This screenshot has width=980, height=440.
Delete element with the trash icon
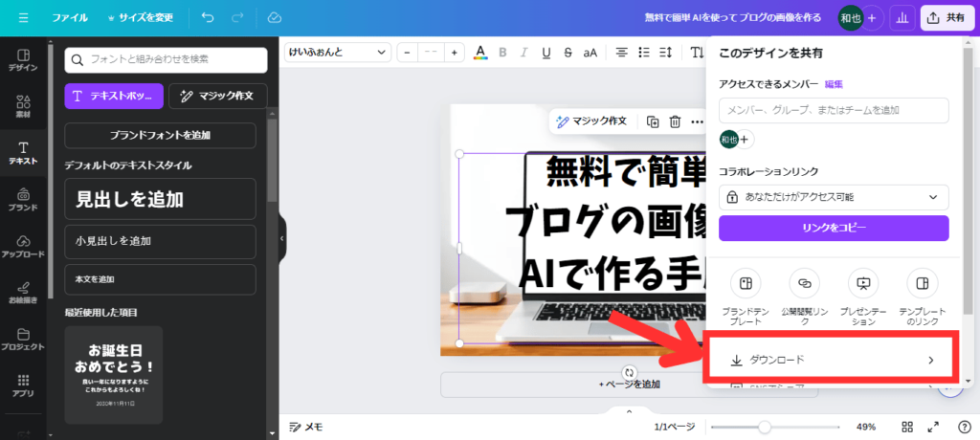(x=675, y=121)
